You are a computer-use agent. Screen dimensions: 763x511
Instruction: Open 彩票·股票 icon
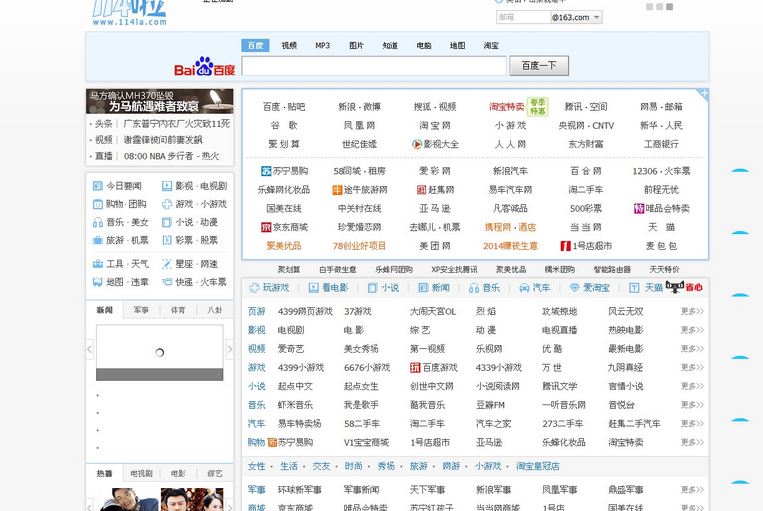[x=166, y=240]
